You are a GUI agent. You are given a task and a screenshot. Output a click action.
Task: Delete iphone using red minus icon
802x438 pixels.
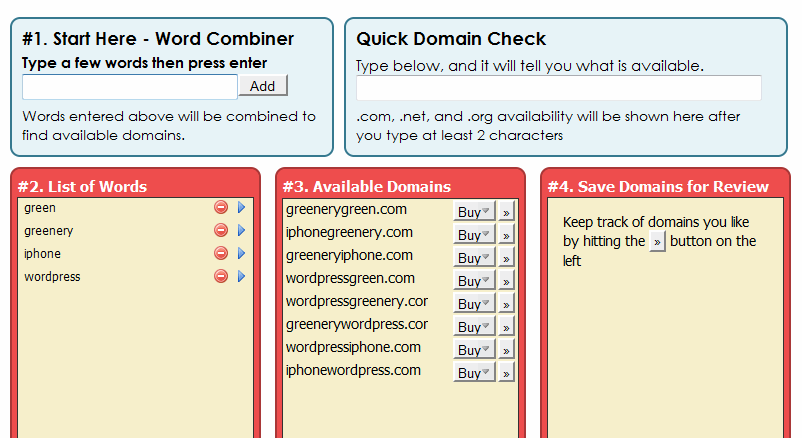221,253
